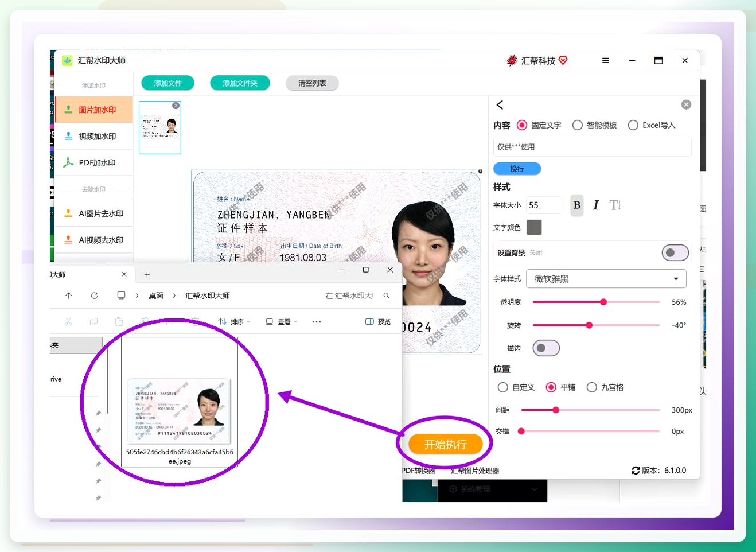Image resolution: width=756 pixels, height=552 pixels.
Task: Close the watermark settings panel with X
Action: (x=686, y=104)
